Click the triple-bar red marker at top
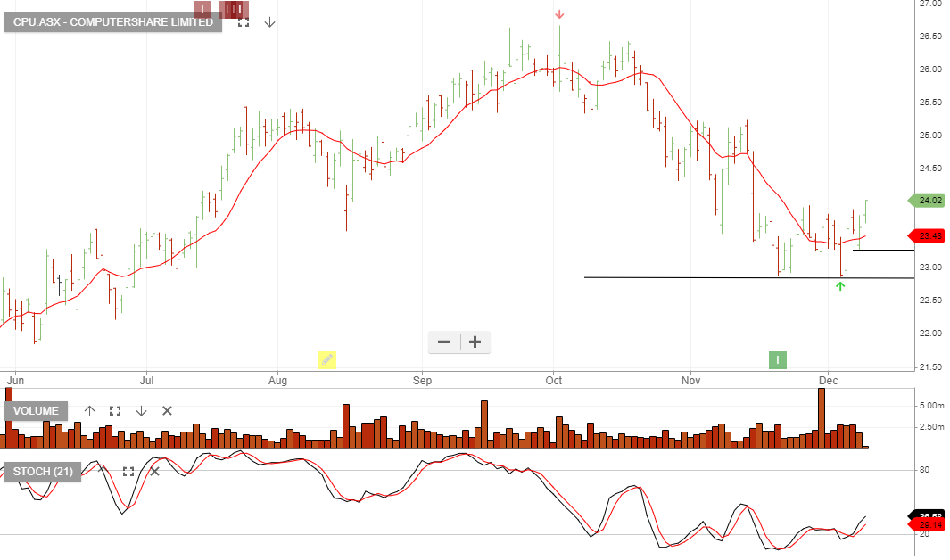 coord(232,10)
